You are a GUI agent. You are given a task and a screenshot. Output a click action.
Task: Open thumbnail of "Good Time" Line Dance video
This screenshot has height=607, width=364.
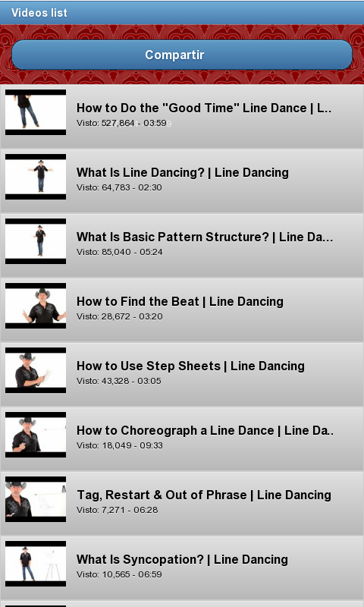36,112
